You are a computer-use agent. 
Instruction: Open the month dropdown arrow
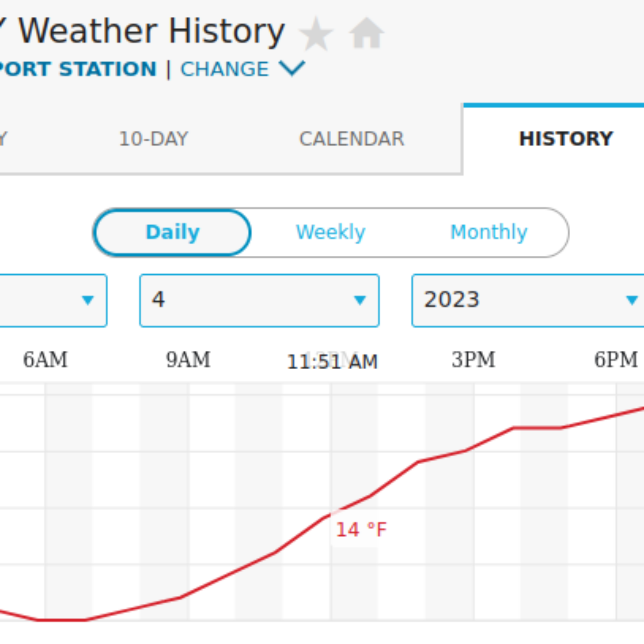coord(88,300)
